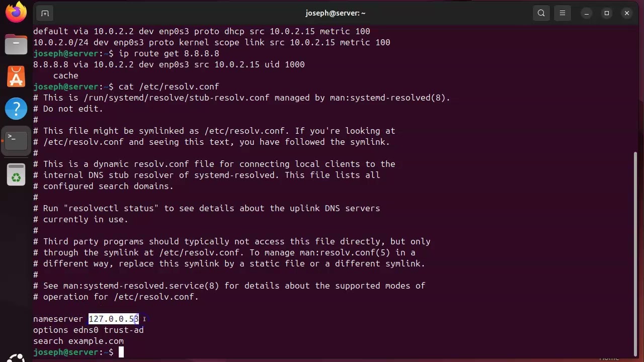
Task: Click the highlighted 127.0.0.53 nameserver address
Action: [114, 319]
